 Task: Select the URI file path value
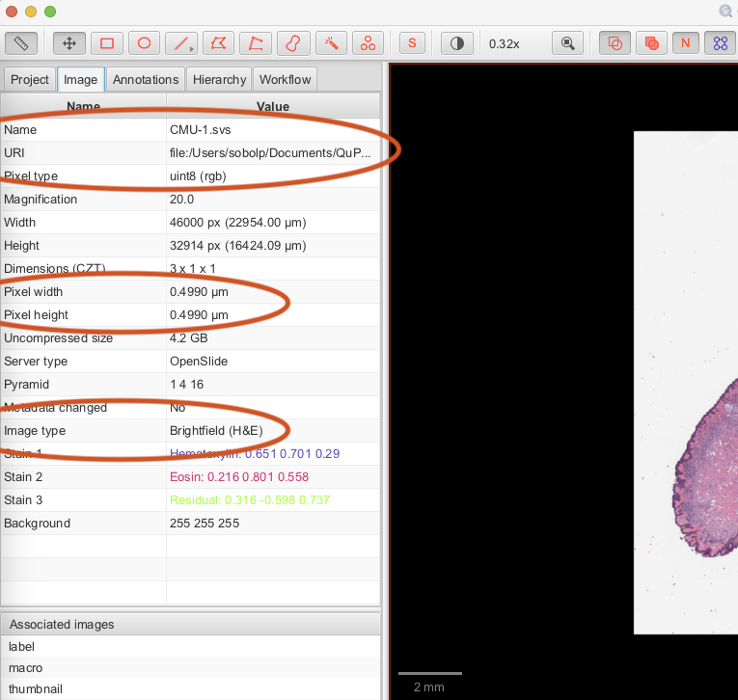click(x=270, y=153)
